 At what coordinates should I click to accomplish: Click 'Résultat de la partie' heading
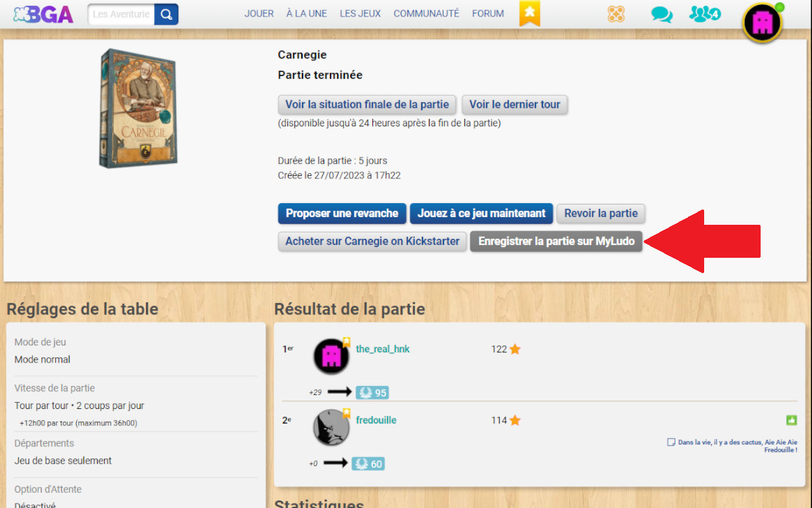(350, 309)
